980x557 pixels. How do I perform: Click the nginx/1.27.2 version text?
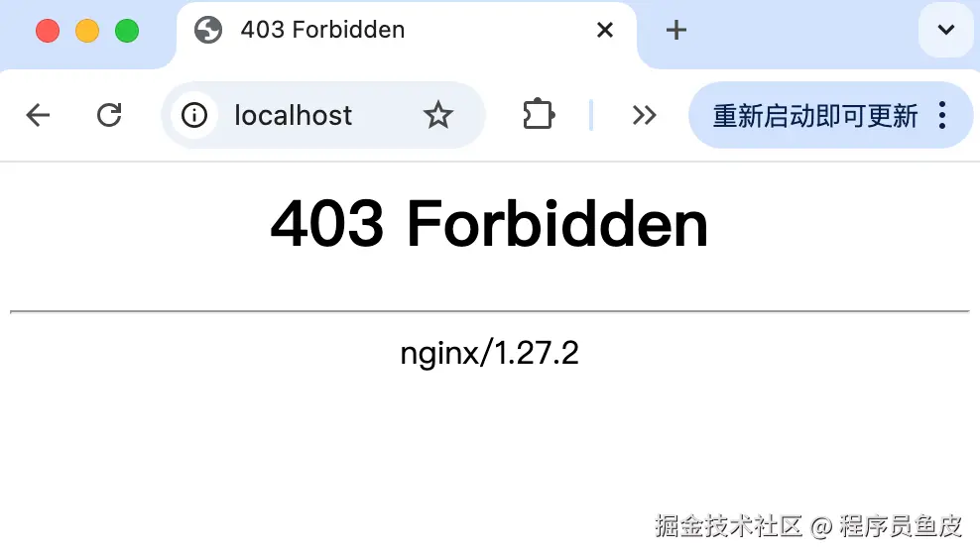[489, 354]
